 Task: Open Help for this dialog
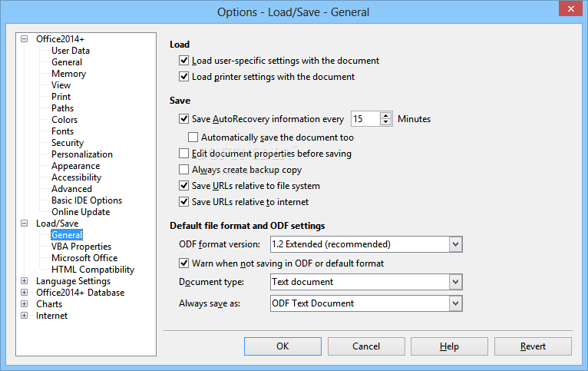pos(449,346)
